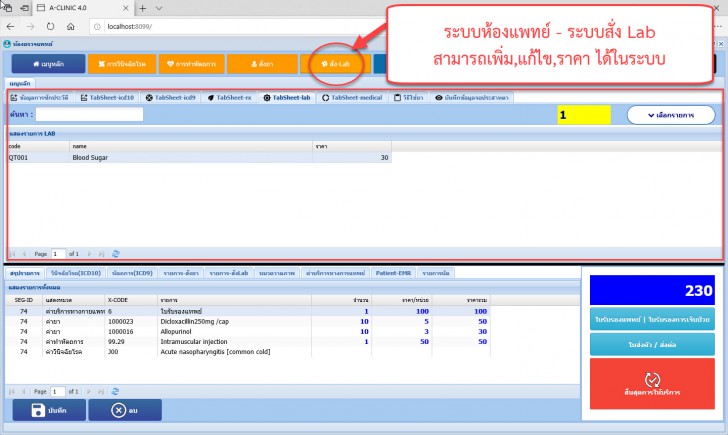Screen dimensions: 728x435
Task: Go to first page in LAB list pager
Action: point(12,254)
